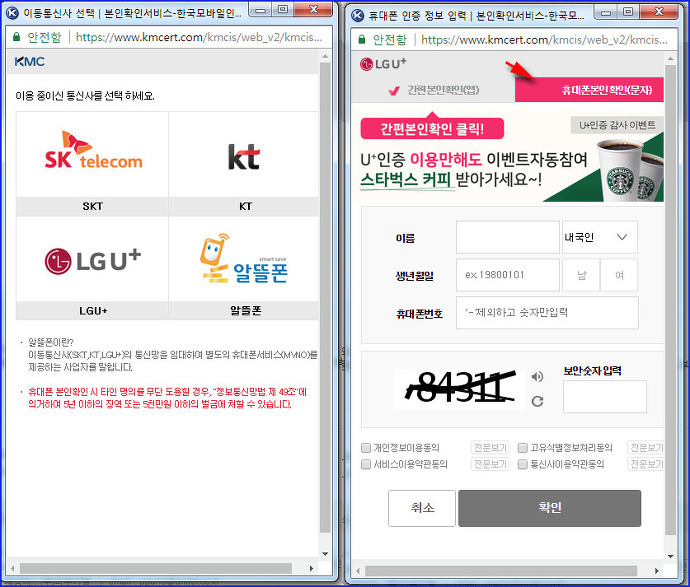Play the captcha audio speaker icon
Screen dimensions: 690x587
pyautogui.click(x=537, y=377)
